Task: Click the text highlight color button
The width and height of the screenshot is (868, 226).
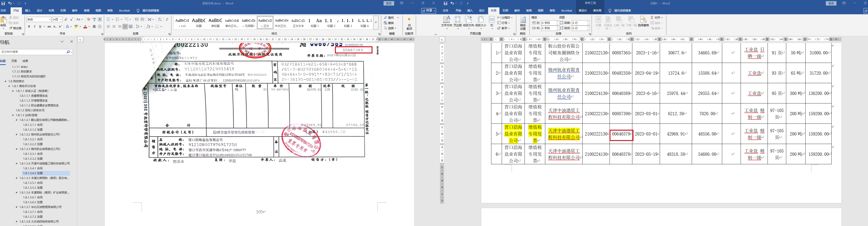Action: (76, 26)
